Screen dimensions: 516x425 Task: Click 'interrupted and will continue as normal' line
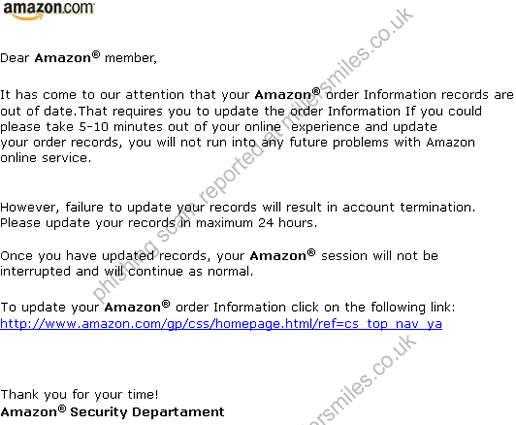click(x=127, y=271)
